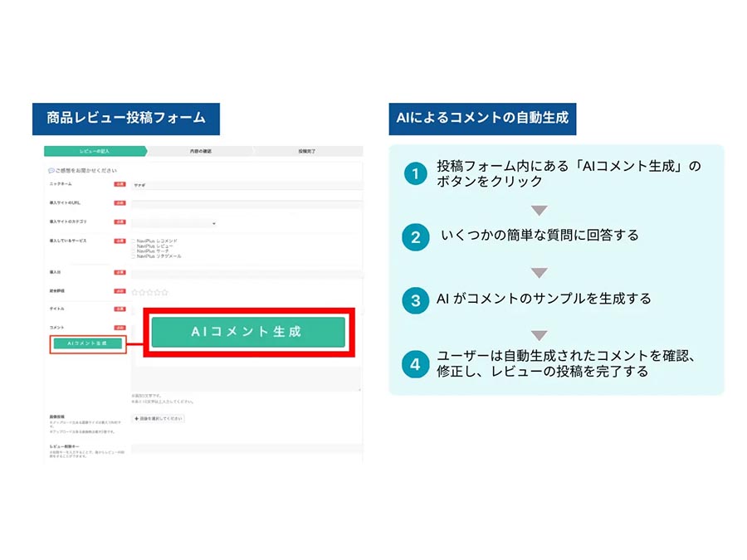Click the image select upload button
Screen dimensions: 747x560
159,419
